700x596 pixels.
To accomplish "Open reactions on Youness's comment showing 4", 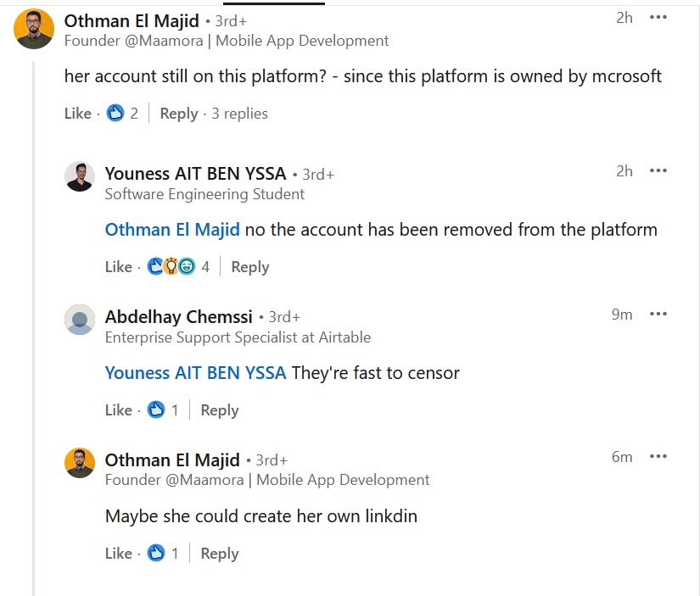I will [178, 267].
